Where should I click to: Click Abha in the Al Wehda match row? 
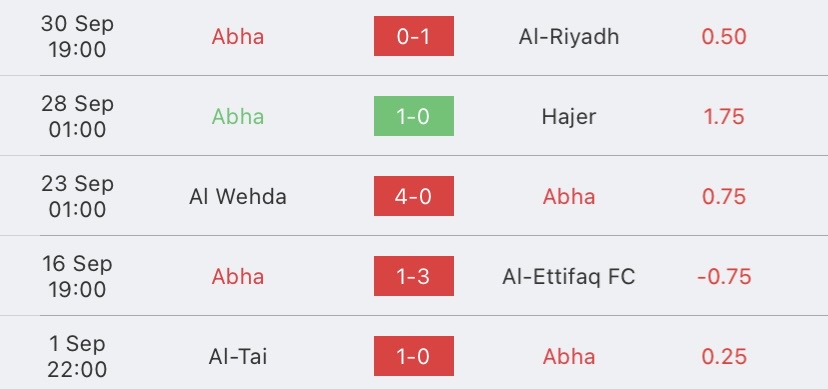click(x=569, y=197)
